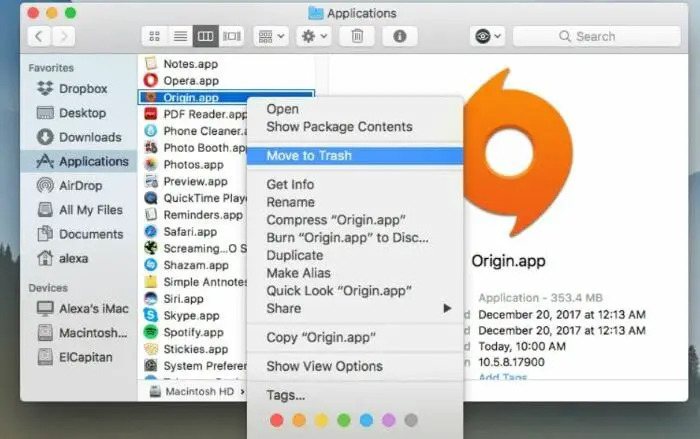The width and height of the screenshot is (700, 439).
Task: Open the eye Quick Look dropdown
Action: point(487,36)
